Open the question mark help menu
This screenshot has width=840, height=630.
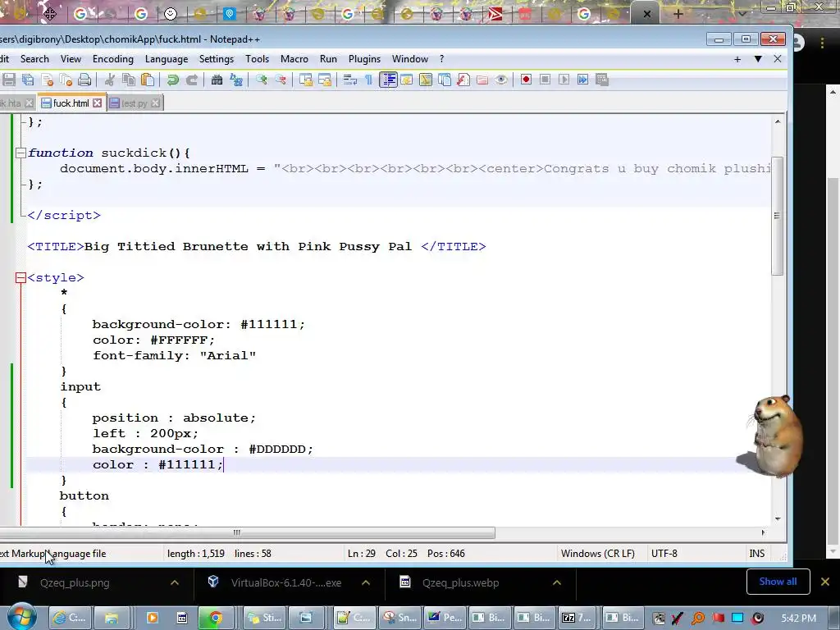click(442, 59)
